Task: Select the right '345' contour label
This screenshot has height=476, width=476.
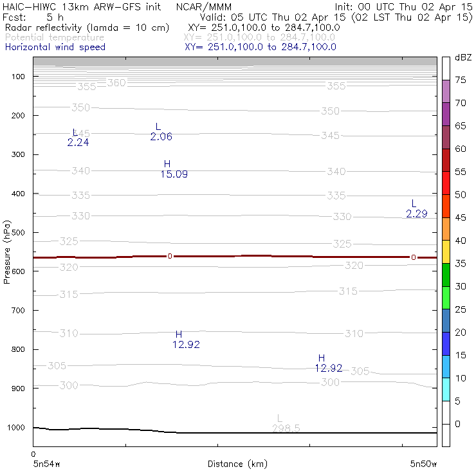Action: pos(330,135)
